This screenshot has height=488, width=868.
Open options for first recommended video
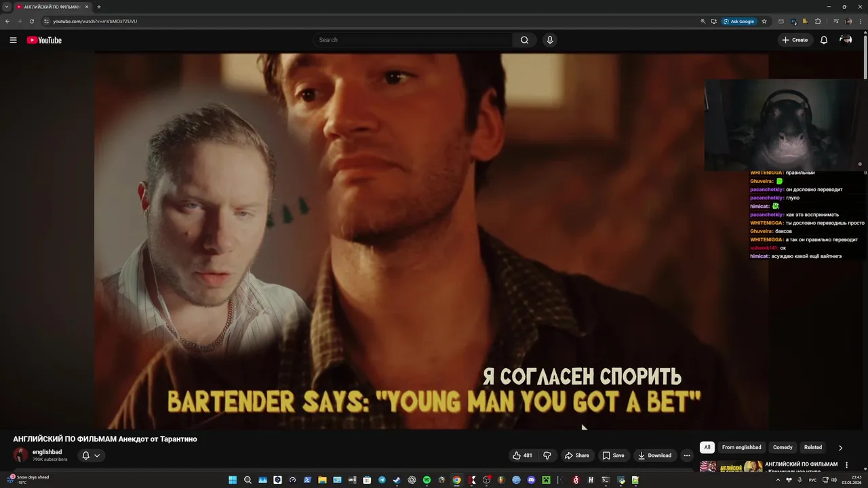pyautogui.click(x=846, y=465)
